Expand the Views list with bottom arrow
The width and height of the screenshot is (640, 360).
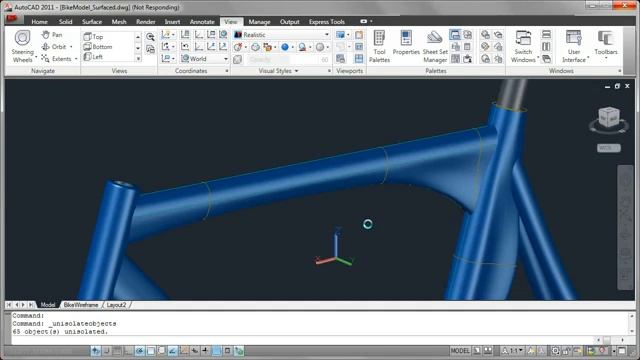138,59
